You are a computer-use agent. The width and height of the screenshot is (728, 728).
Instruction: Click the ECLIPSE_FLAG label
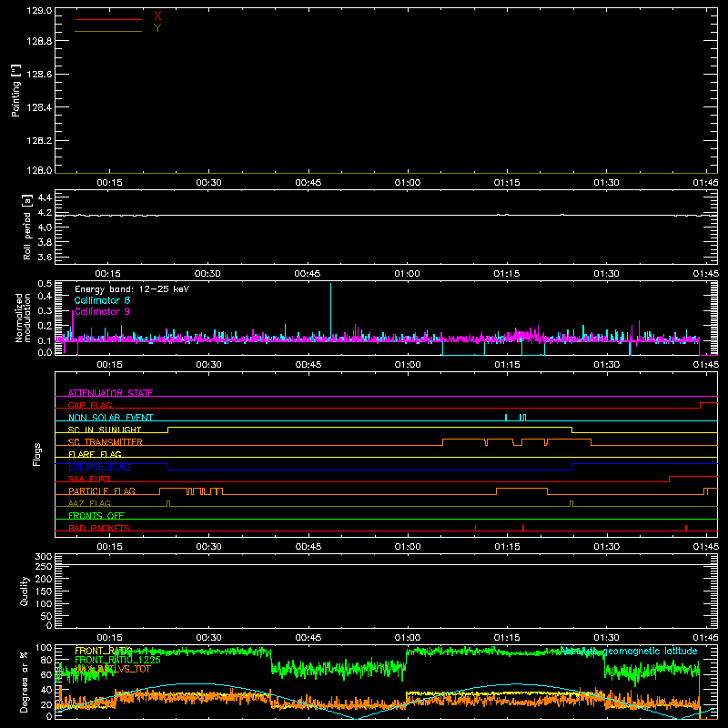point(99,467)
